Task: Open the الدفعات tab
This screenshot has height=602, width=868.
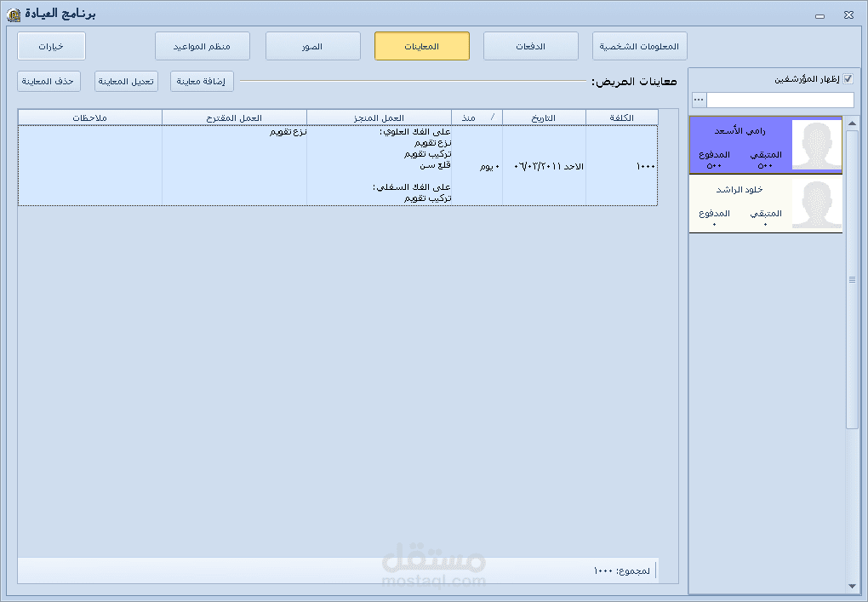Action: tap(531, 46)
